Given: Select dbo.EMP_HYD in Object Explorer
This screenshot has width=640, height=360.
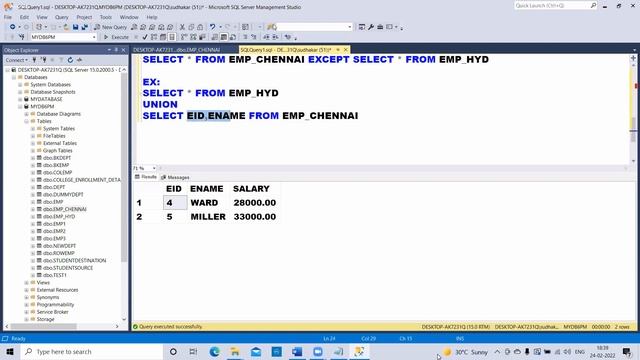Looking at the screenshot, I should 59,216.
